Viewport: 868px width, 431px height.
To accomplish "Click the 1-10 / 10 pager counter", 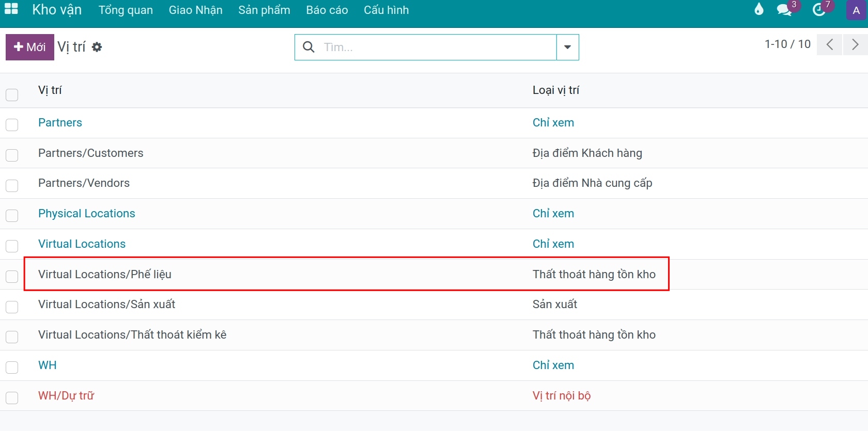I will pyautogui.click(x=787, y=44).
